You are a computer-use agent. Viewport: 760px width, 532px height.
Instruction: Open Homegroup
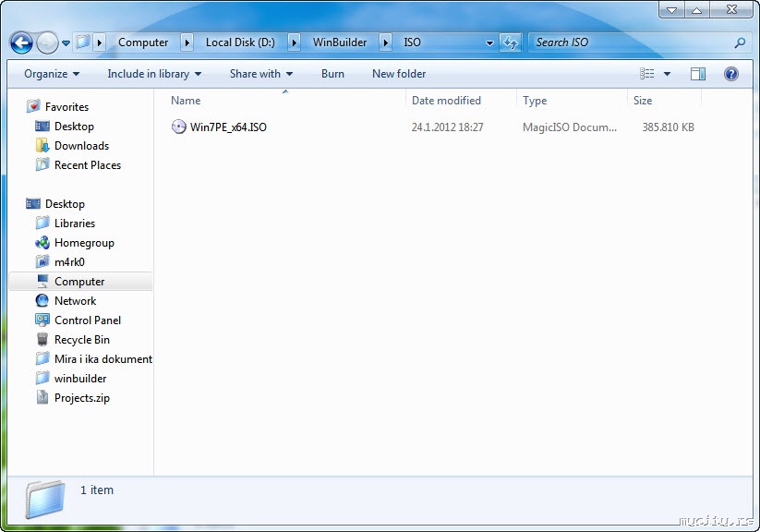(x=84, y=243)
